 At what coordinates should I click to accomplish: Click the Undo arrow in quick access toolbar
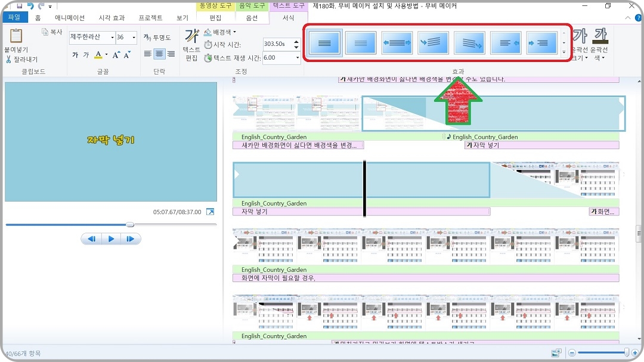[x=30, y=6]
